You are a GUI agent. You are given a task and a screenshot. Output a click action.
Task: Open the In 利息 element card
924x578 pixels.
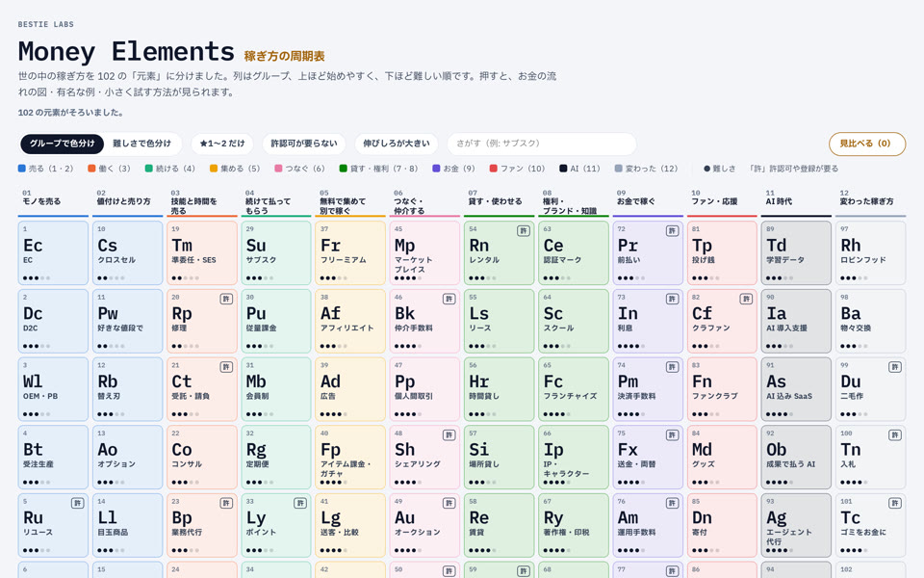[648, 321]
